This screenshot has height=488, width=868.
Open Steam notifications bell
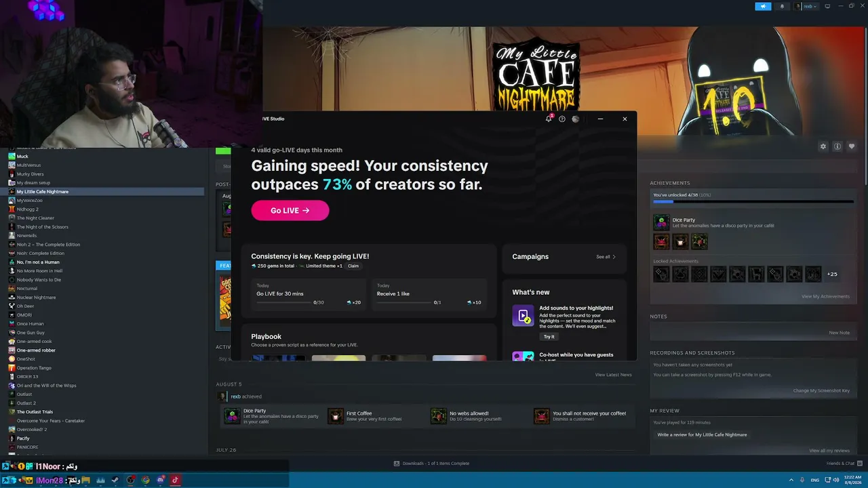click(x=782, y=6)
